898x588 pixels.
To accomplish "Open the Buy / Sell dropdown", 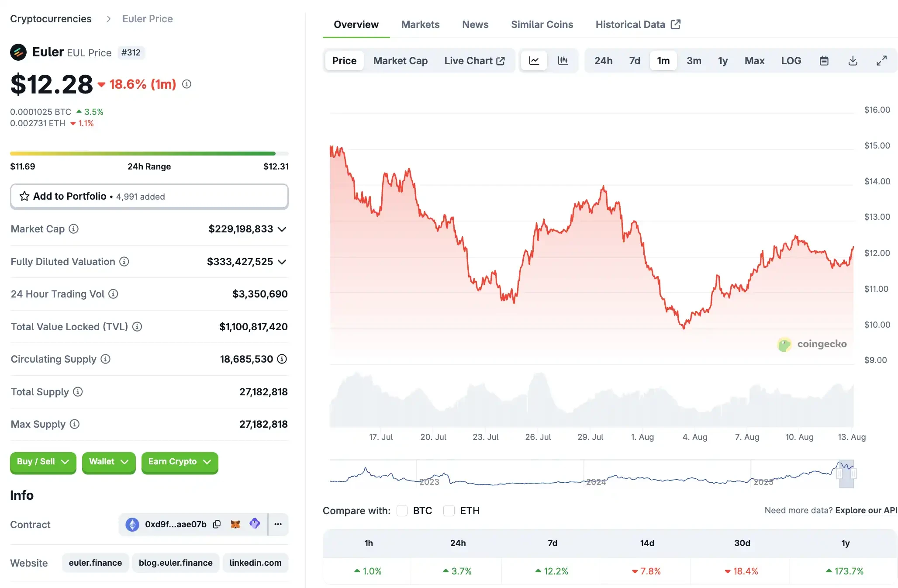I will click(42, 462).
